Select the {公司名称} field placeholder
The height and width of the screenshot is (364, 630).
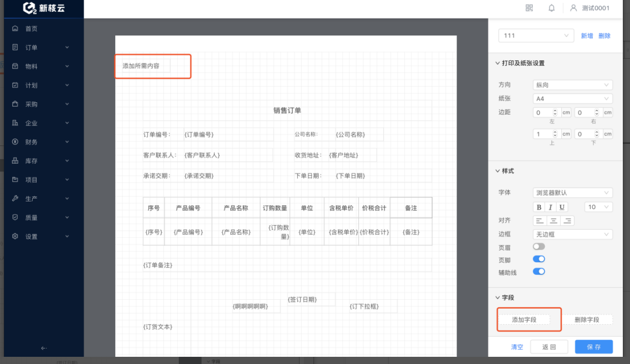pos(350,134)
